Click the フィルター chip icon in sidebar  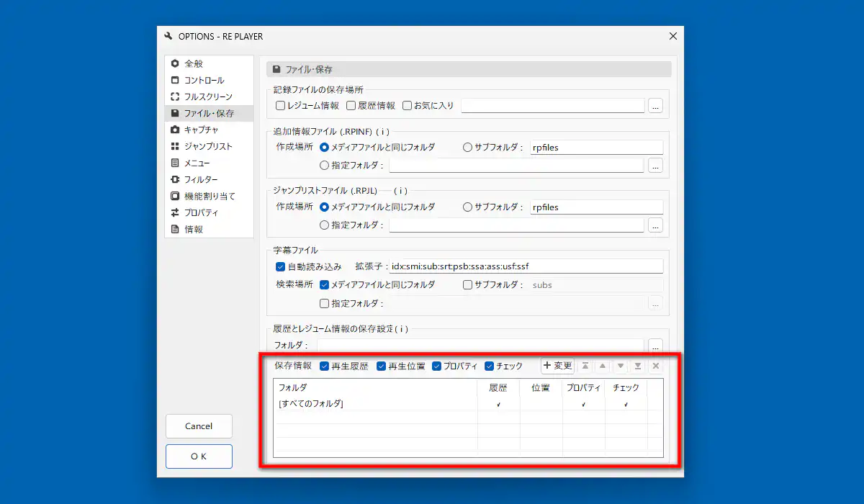(175, 179)
